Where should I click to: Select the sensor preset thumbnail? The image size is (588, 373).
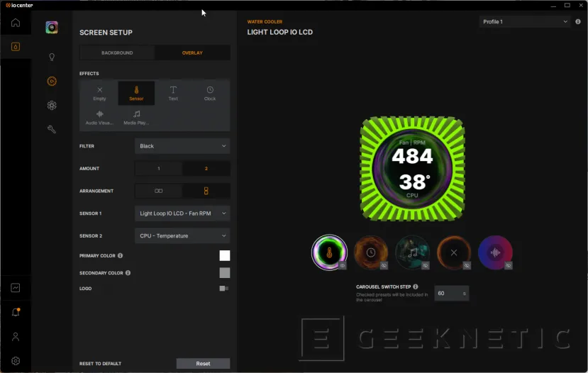tap(329, 252)
